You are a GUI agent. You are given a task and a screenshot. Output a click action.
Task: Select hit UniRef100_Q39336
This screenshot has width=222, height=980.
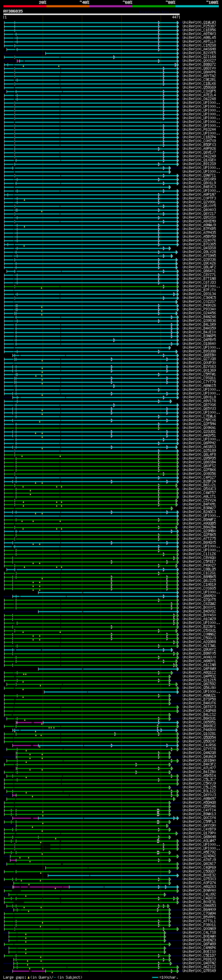point(199,259)
